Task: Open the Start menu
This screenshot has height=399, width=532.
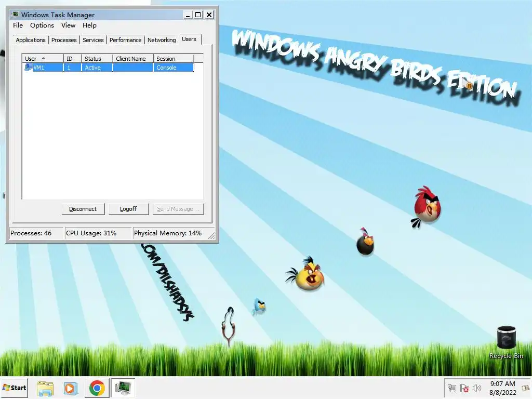Action: tap(14, 388)
